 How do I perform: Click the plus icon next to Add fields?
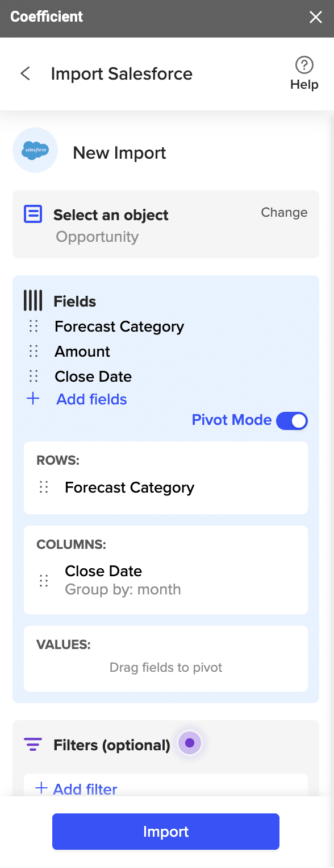(34, 399)
